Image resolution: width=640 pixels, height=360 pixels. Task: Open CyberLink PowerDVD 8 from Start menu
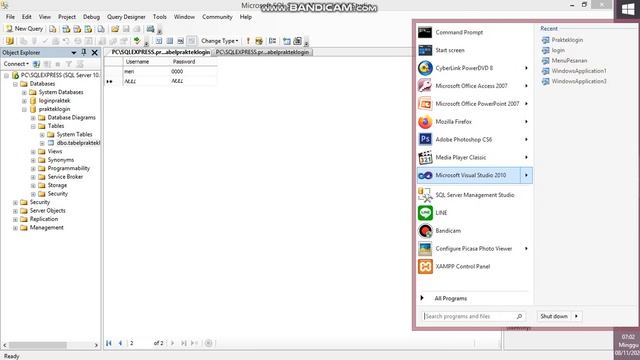point(473,68)
